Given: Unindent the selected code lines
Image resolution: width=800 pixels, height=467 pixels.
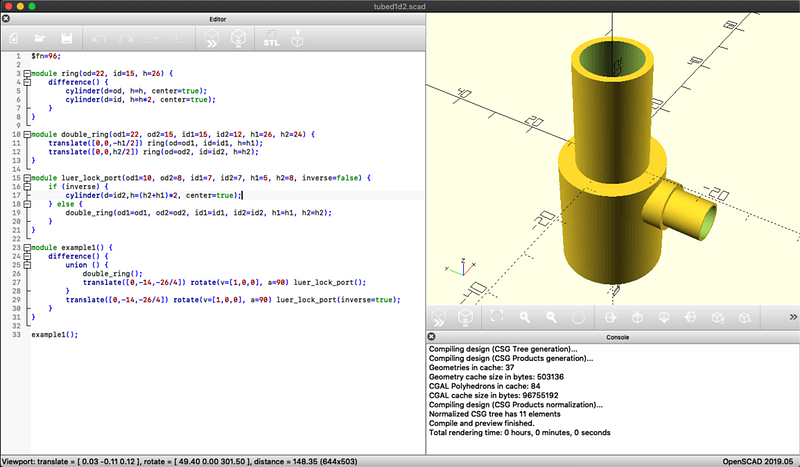Looking at the screenshot, I should (153, 39).
